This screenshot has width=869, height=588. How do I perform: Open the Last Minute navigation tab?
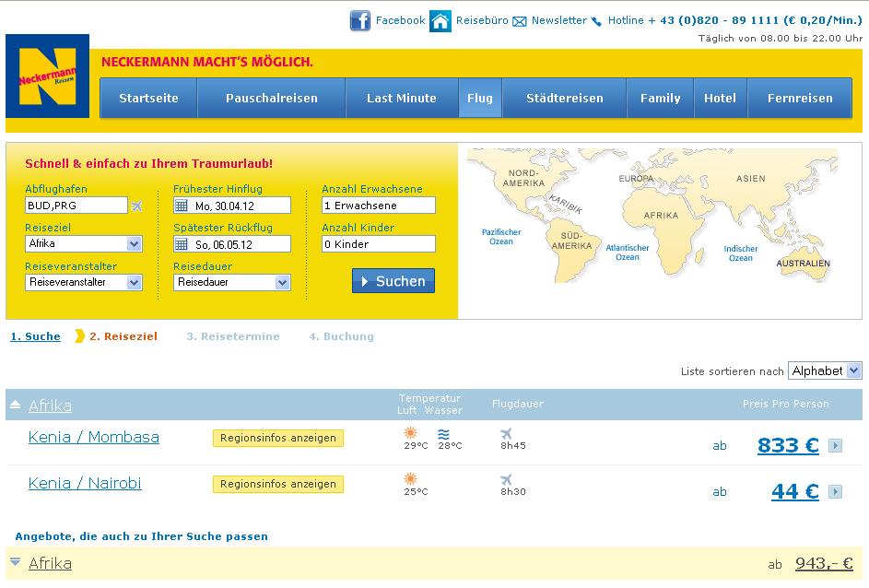(x=402, y=98)
